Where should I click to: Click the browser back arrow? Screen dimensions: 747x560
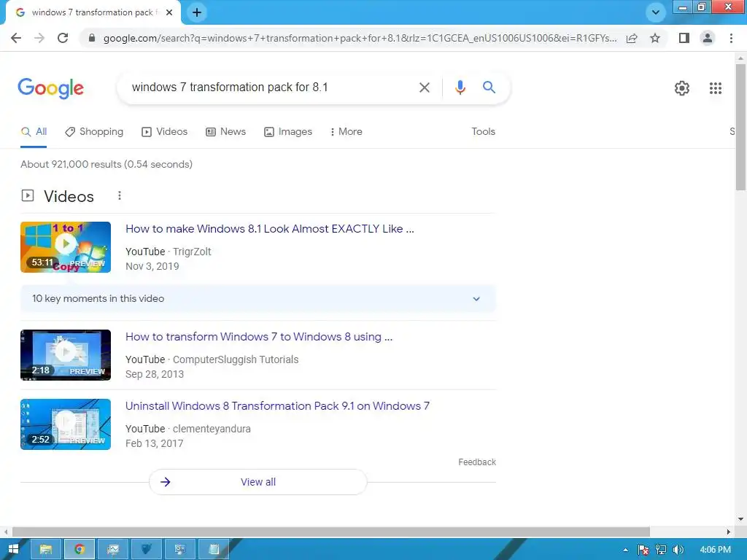(x=16, y=38)
